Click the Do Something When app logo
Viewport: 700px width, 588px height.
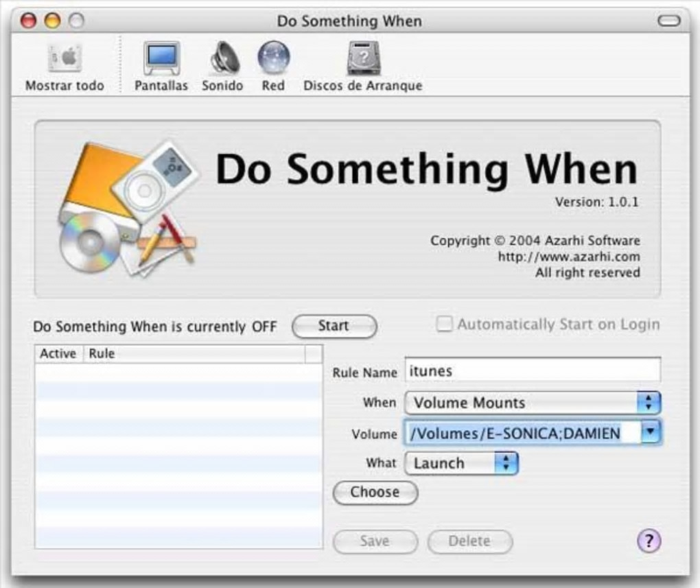click(128, 208)
